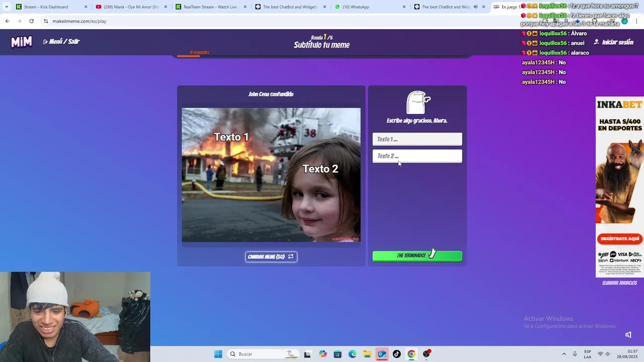Click the meme image preview
Screen dimensions: 644x362
tap(271, 175)
